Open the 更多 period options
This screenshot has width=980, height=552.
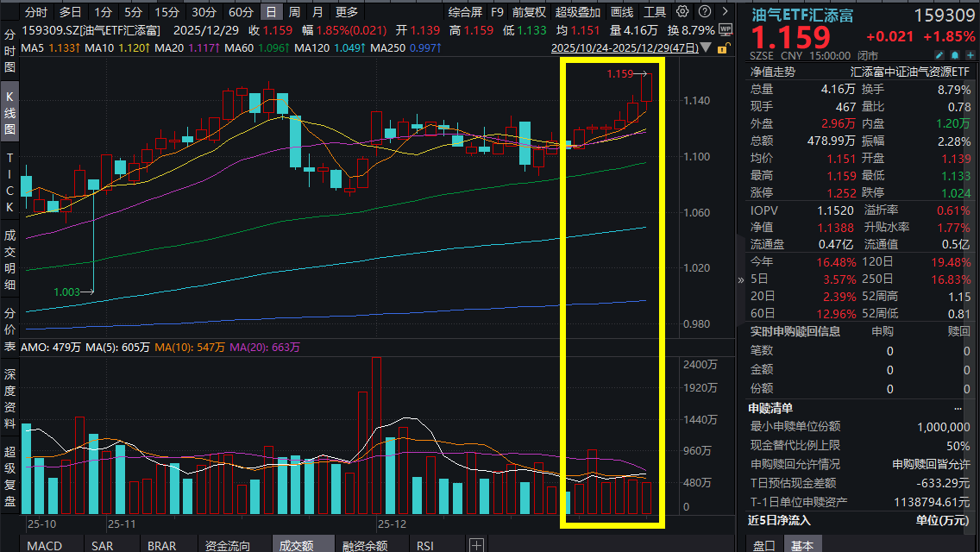point(347,12)
